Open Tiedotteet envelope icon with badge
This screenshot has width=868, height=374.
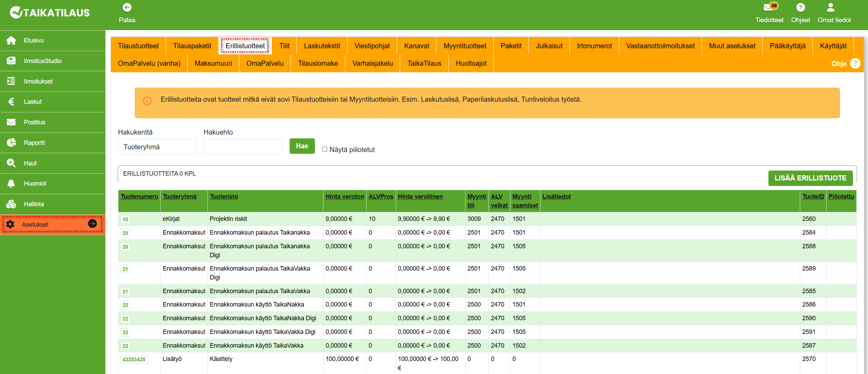pos(771,7)
